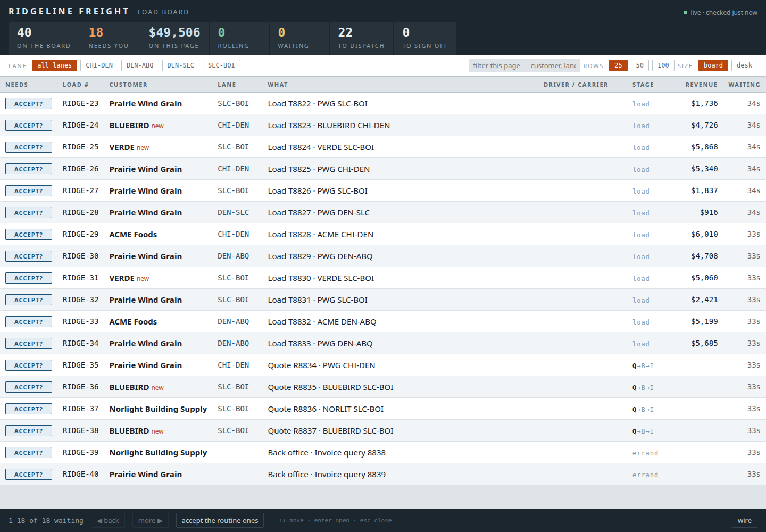Sort by the Revenue column header

pos(701,85)
